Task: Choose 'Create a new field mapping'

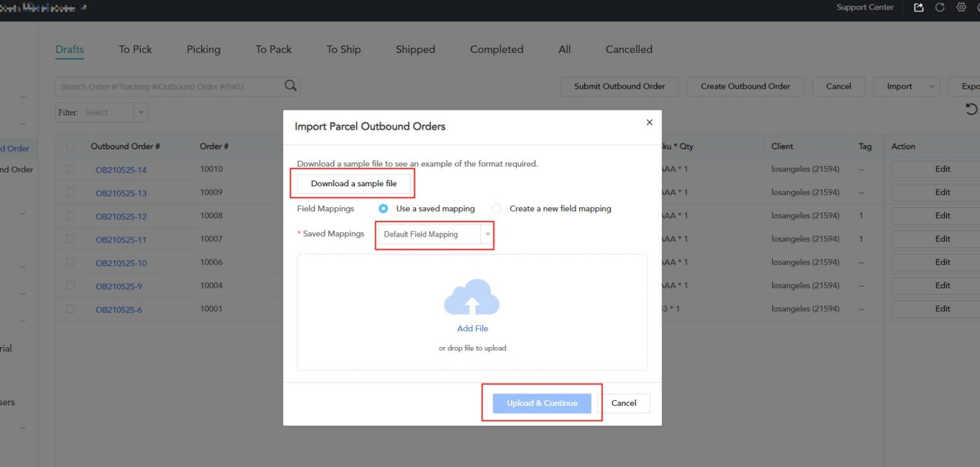Action: coord(497,208)
